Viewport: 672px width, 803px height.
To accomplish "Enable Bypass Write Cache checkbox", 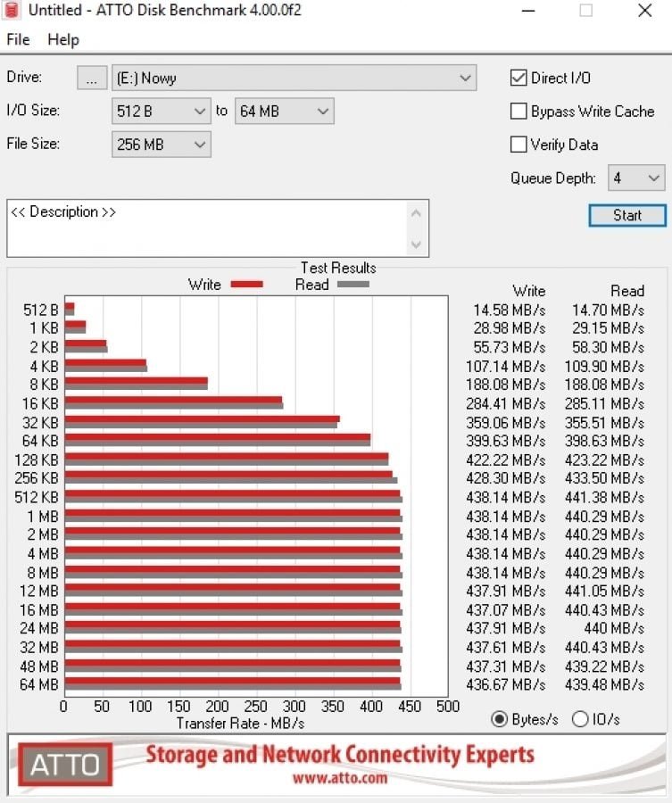I will pos(519,112).
